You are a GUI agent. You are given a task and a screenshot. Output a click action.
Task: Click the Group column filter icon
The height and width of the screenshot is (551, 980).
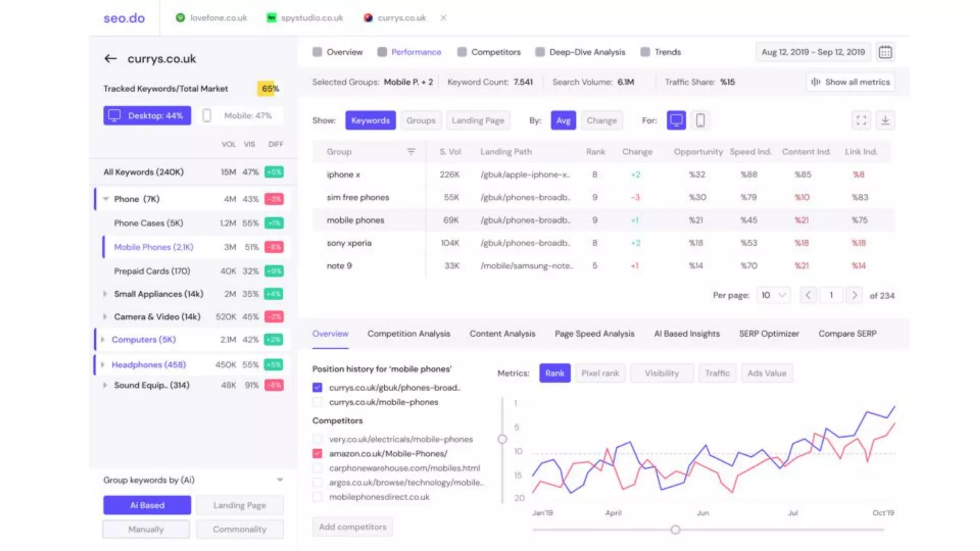coord(411,152)
